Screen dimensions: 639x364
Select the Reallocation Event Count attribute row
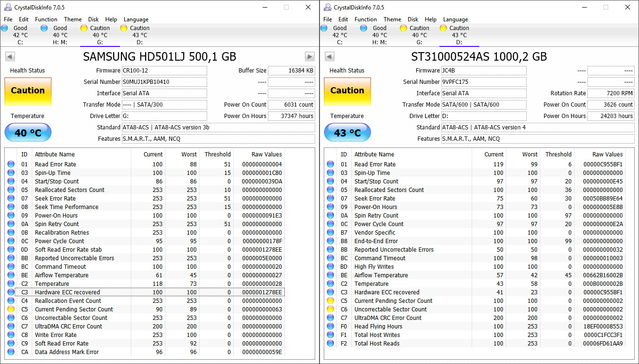146,301
